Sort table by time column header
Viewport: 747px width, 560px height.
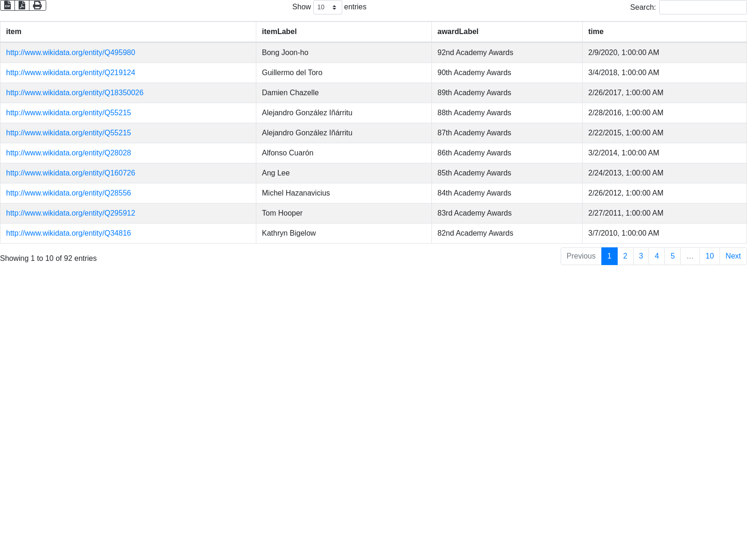(x=596, y=32)
